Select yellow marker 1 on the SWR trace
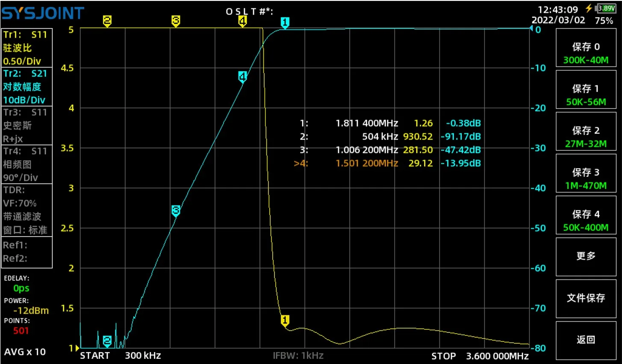The width and height of the screenshot is (622, 364). (285, 320)
